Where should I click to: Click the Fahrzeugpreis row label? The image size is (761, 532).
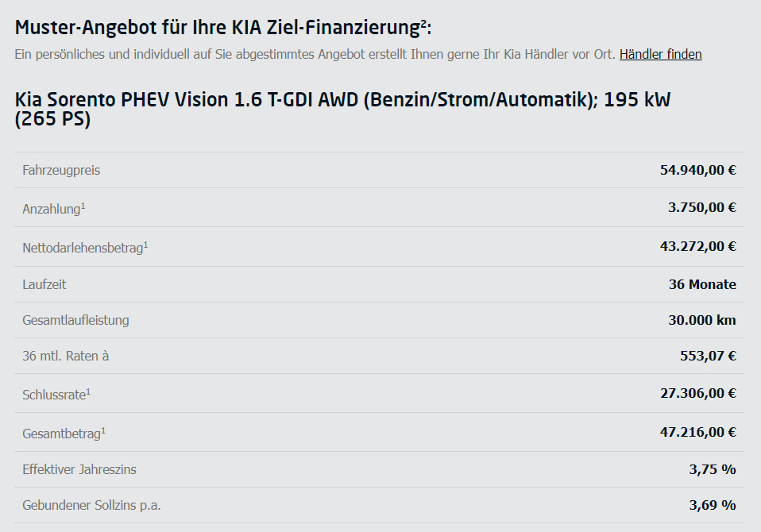point(61,170)
